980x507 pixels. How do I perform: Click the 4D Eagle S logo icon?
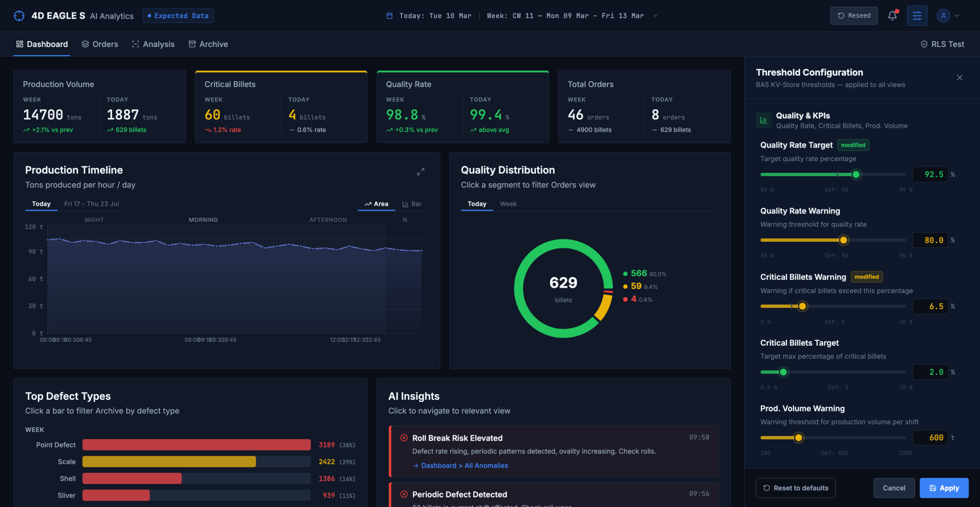(19, 16)
